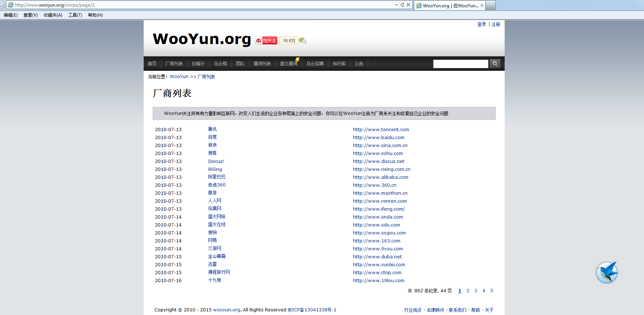The image size is (644, 315).
Task: Open 团队 navigation item
Action: coord(240,64)
